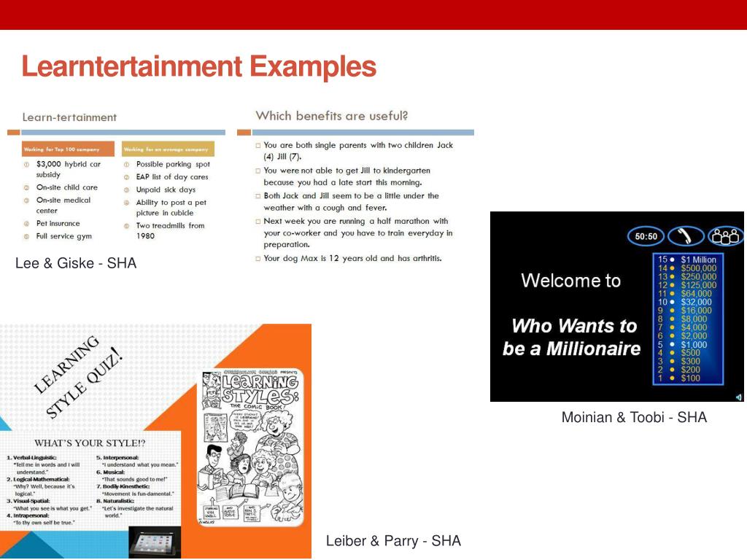
Task: Select the "Welcome to" text
Action: (570, 281)
